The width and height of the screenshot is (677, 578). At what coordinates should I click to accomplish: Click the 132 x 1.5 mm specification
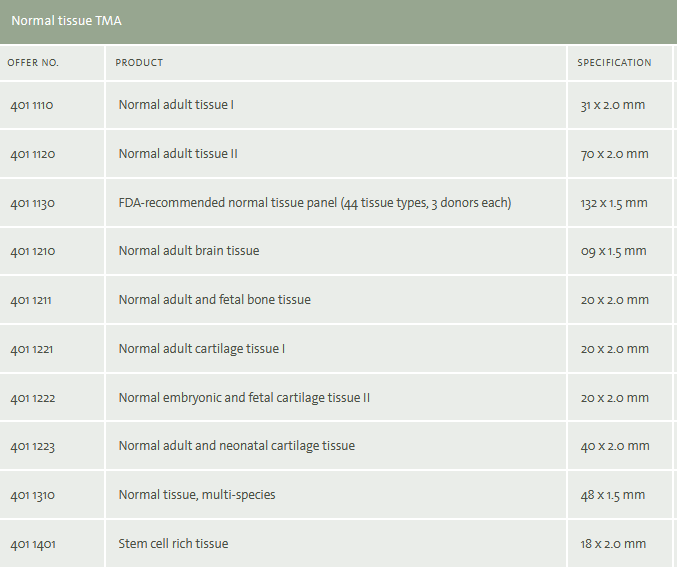point(614,203)
